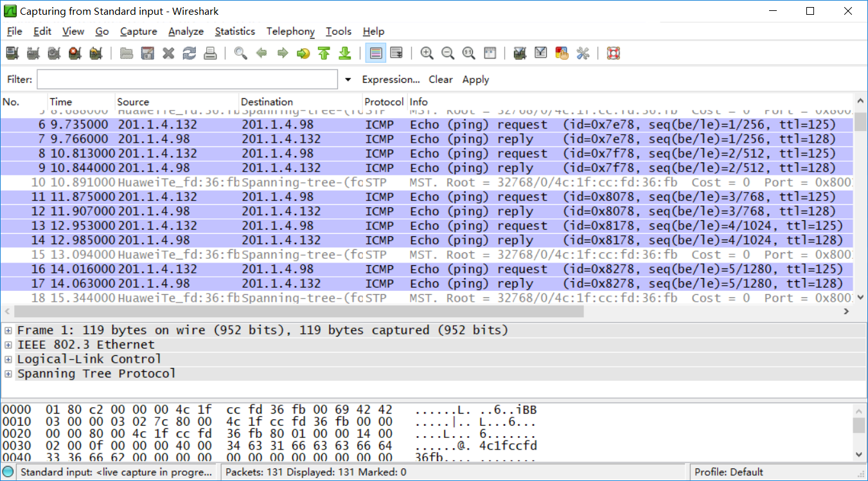
Task: Expand the IEEE 802.3 Ethernet node
Action: coord(8,345)
